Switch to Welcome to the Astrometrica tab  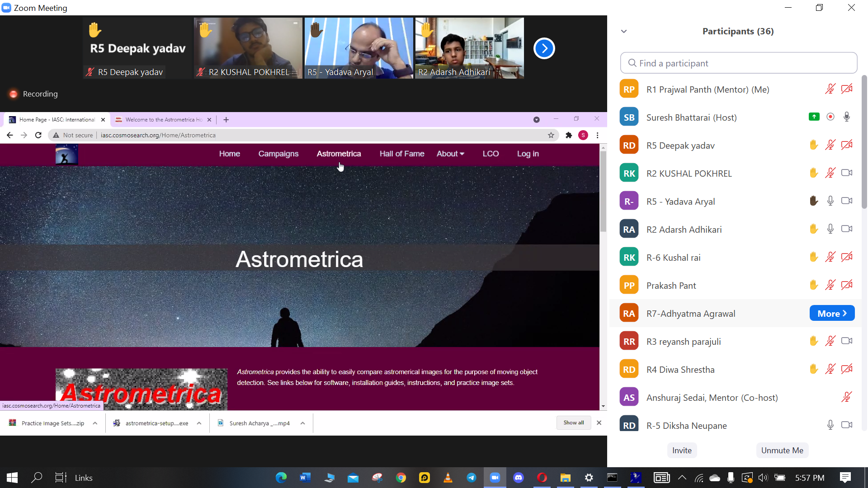click(163, 120)
